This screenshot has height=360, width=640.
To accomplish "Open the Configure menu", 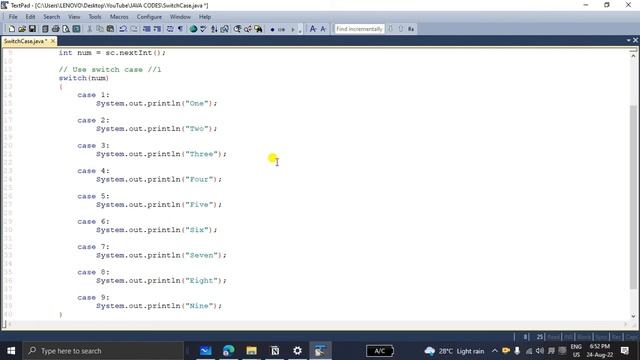I will click(149, 17).
